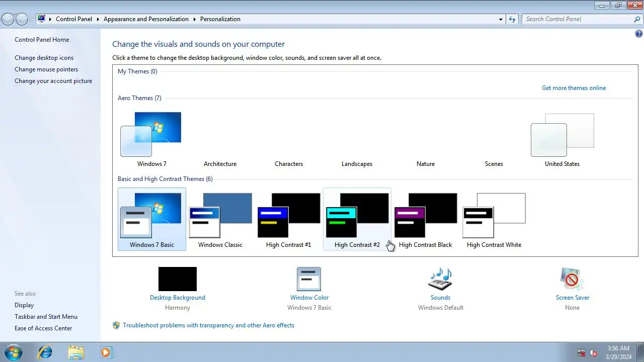Click the address bar computer icon
Image resolution: width=644 pixels, height=362 pixels.
[x=42, y=19]
